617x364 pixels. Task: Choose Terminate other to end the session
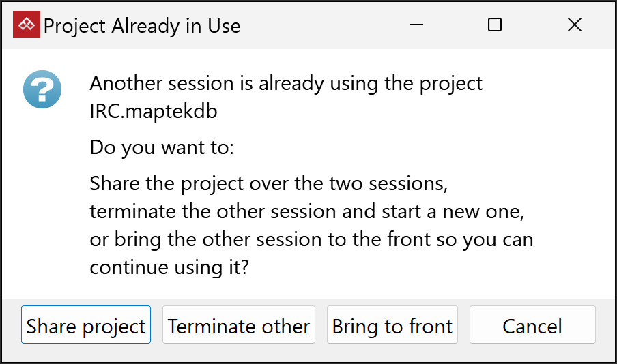pyautogui.click(x=239, y=326)
